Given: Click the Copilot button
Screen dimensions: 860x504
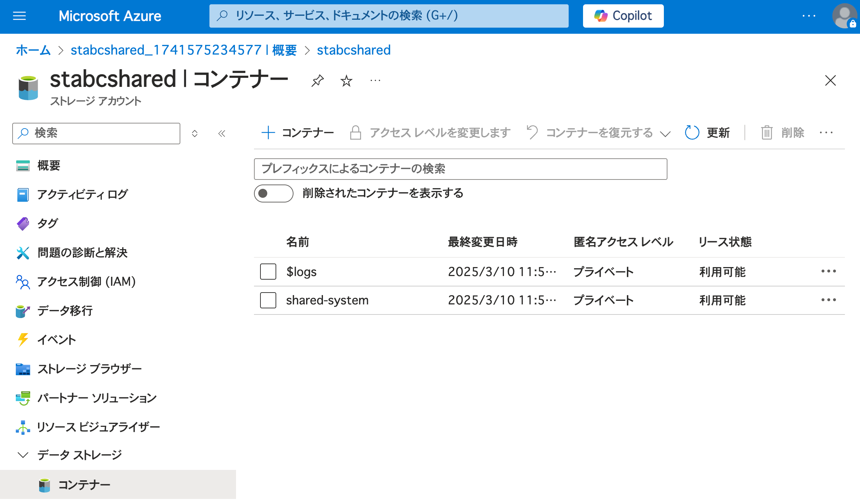Looking at the screenshot, I should (623, 16).
